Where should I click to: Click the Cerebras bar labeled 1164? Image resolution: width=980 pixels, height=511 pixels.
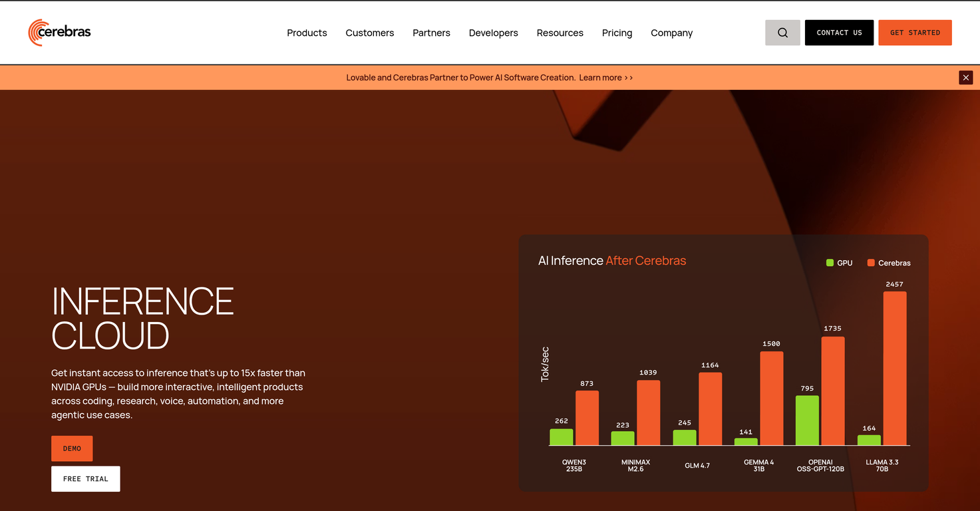(711, 409)
